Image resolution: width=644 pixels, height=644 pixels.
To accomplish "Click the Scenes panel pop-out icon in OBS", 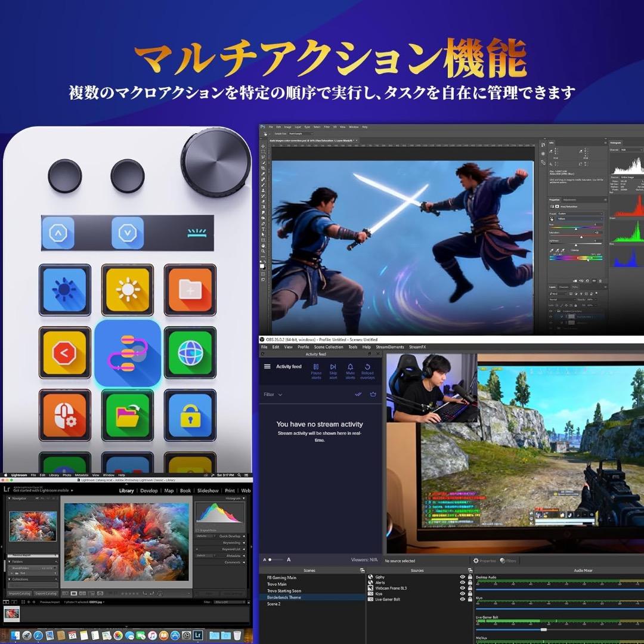I will [362, 571].
